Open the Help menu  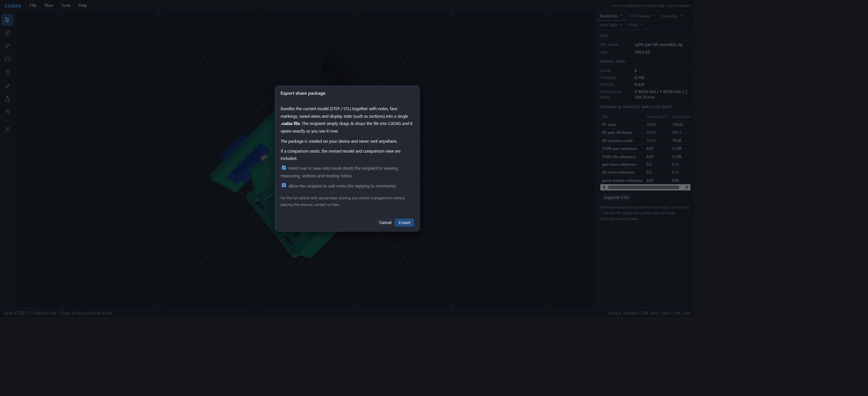tap(83, 5)
